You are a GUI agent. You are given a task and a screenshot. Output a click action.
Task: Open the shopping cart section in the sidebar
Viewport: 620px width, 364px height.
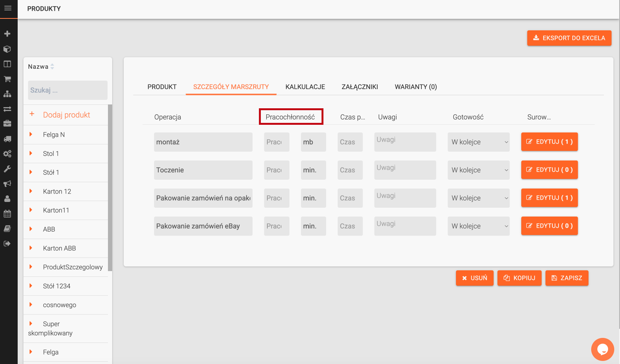tap(7, 79)
